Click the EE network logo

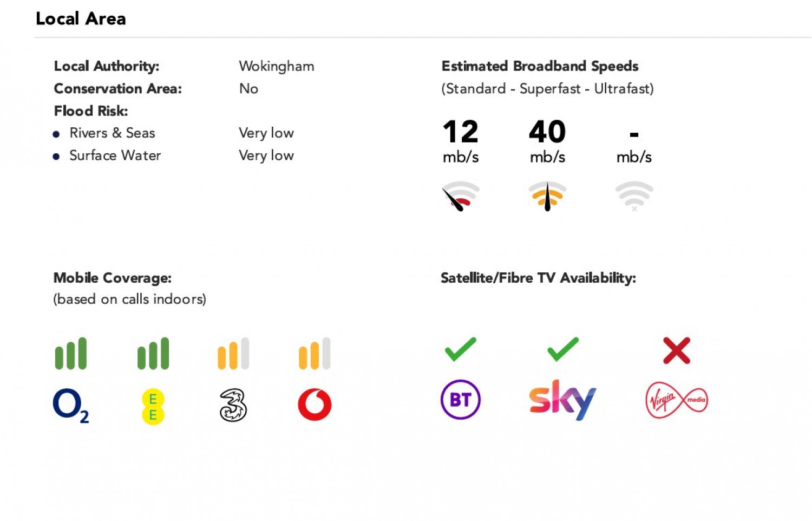pyautogui.click(x=153, y=407)
